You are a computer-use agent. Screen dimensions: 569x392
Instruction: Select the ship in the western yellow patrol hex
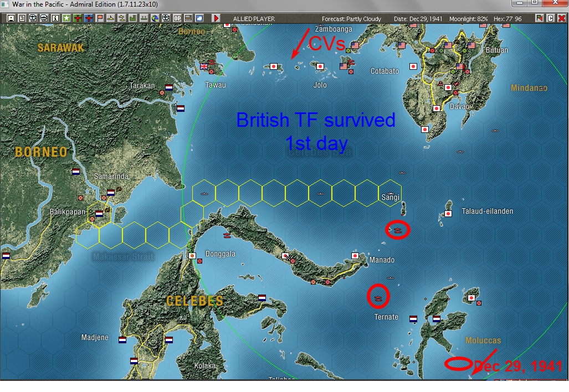click(x=204, y=194)
